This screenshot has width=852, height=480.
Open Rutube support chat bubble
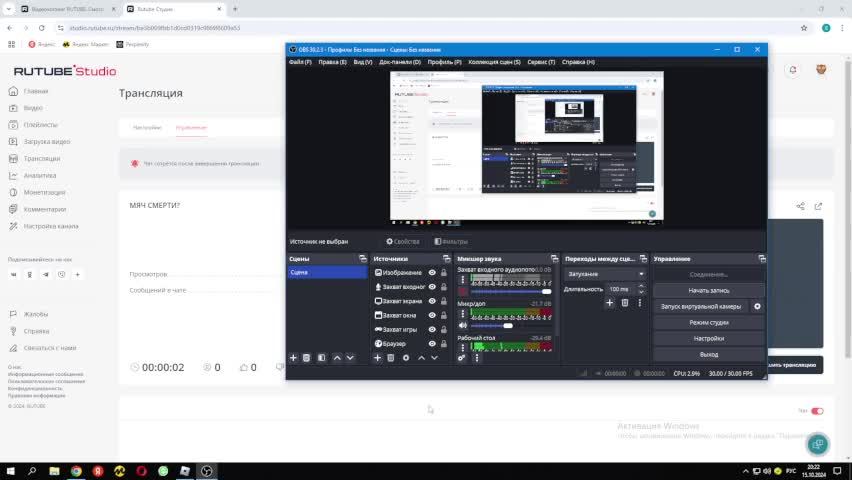(x=817, y=445)
